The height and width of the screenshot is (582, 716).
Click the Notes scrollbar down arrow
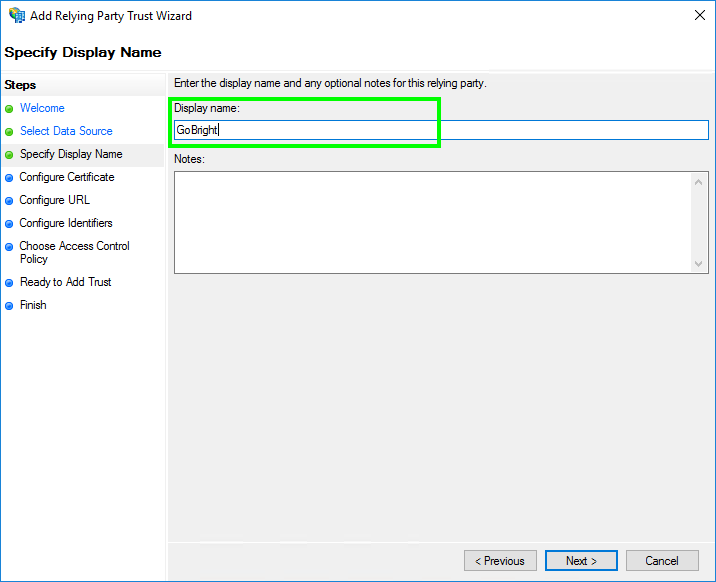699,264
